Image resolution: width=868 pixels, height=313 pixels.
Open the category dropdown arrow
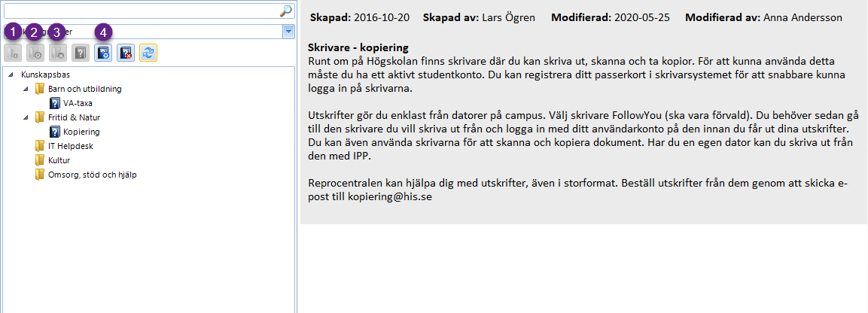pyautogui.click(x=288, y=32)
